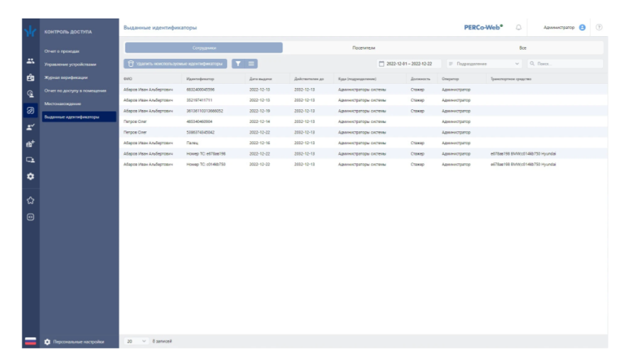This screenshot has width=628, height=364.
Task: Sort by the Действителен до column header
Action: pos(309,79)
